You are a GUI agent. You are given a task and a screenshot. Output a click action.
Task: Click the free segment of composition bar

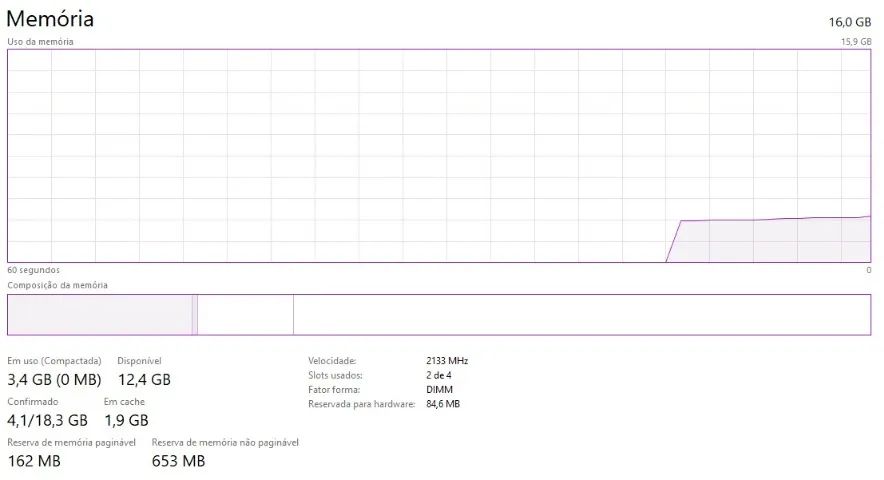580,315
